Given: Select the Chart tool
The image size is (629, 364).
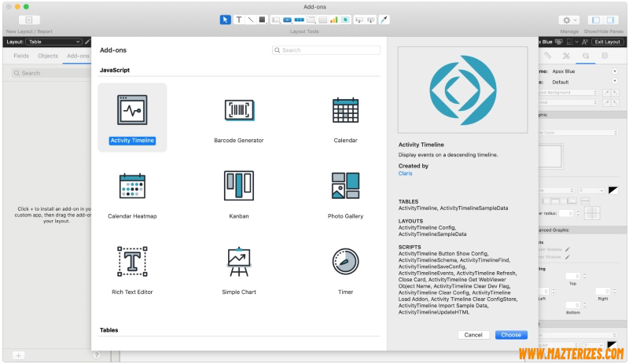Looking at the screenshot, I should 333,20.
